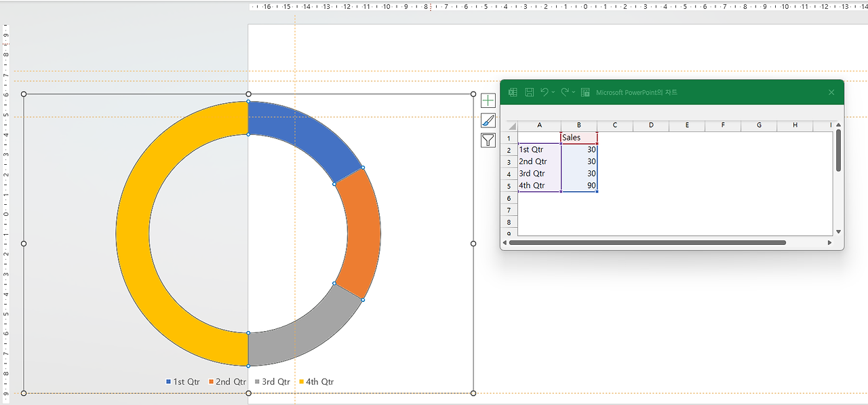The height and width of the screenshot is (405, 868).
Task: Select the 30 value in row 4
Action: (579, 174)
